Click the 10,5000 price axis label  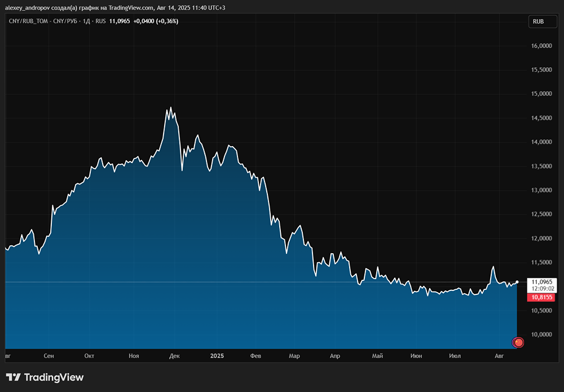click(541, 311)
